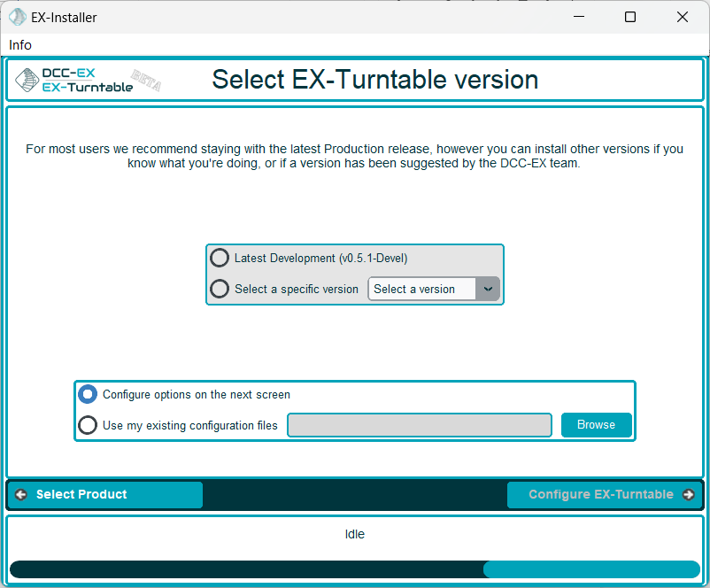Viewport: 710px width, 588px height.
Task: Choose the Select a specific version radio button
Action: (x=220, y=289)
